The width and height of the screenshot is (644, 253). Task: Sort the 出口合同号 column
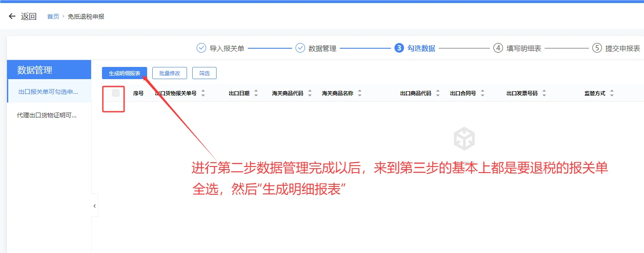(x=482, y=93)
